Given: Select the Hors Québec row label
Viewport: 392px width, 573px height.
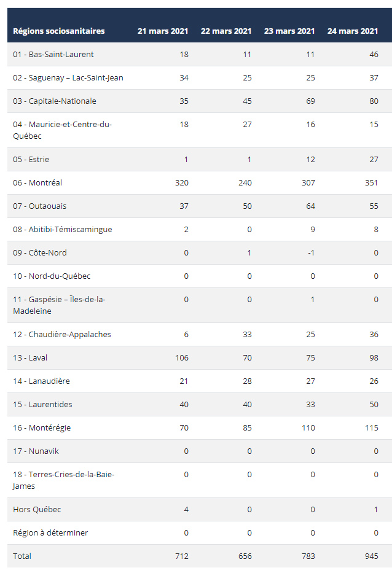Looking at the screenshot, I should 37,509.
